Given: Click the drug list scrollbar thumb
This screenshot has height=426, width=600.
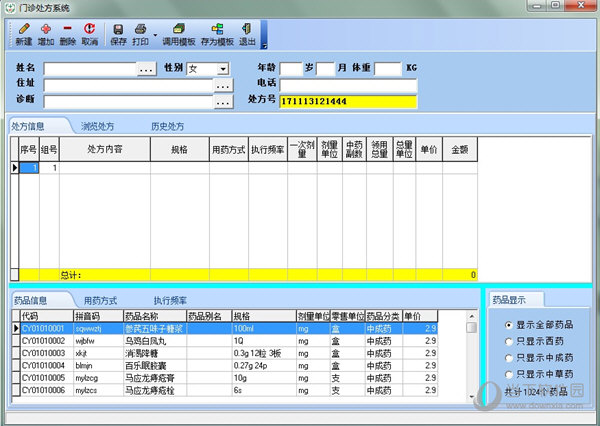Looking at the screenshot, I should [x=472, y=328].
